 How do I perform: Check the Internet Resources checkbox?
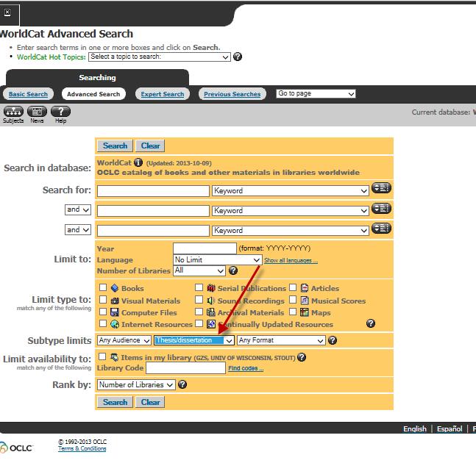[x=103, y=323]
